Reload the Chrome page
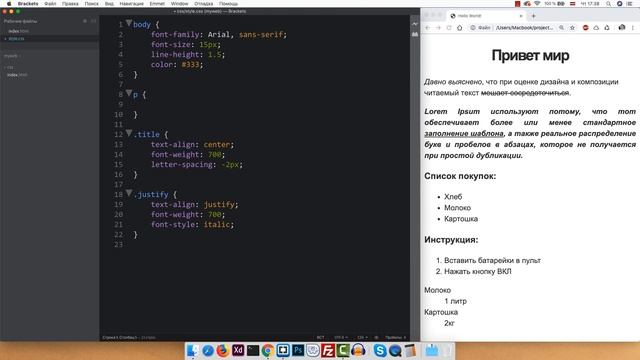640x360 pixels. click(449, 28)
